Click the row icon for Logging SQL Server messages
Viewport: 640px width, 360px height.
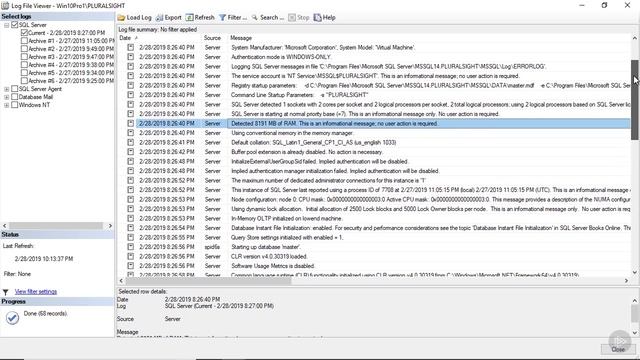(131, 66)
